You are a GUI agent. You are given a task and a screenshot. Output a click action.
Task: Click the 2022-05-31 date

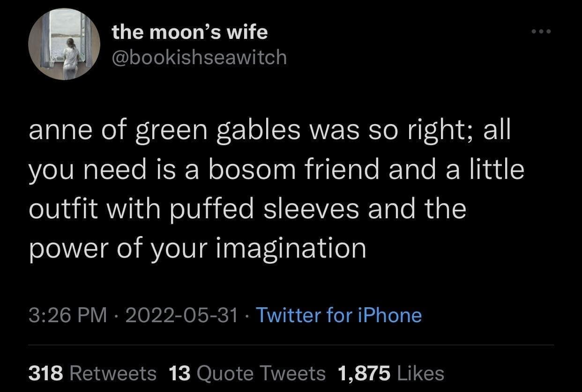(181, 315)
